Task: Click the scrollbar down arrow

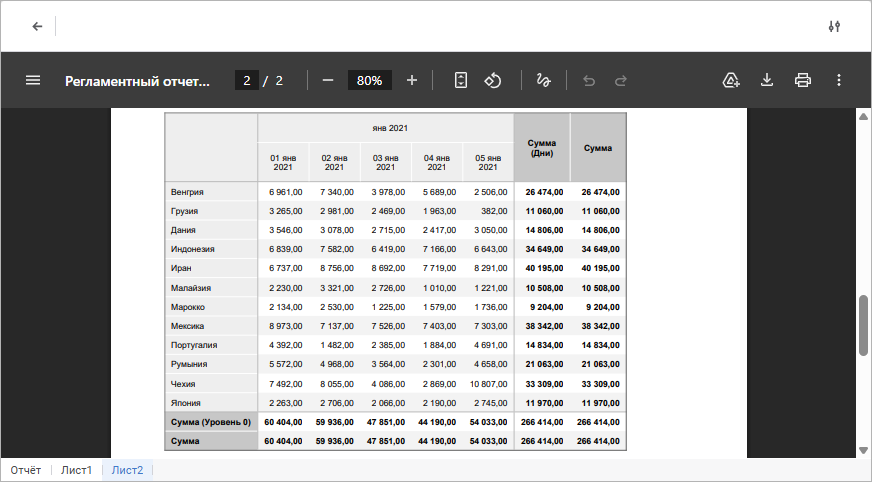Action: click(863, 450)
